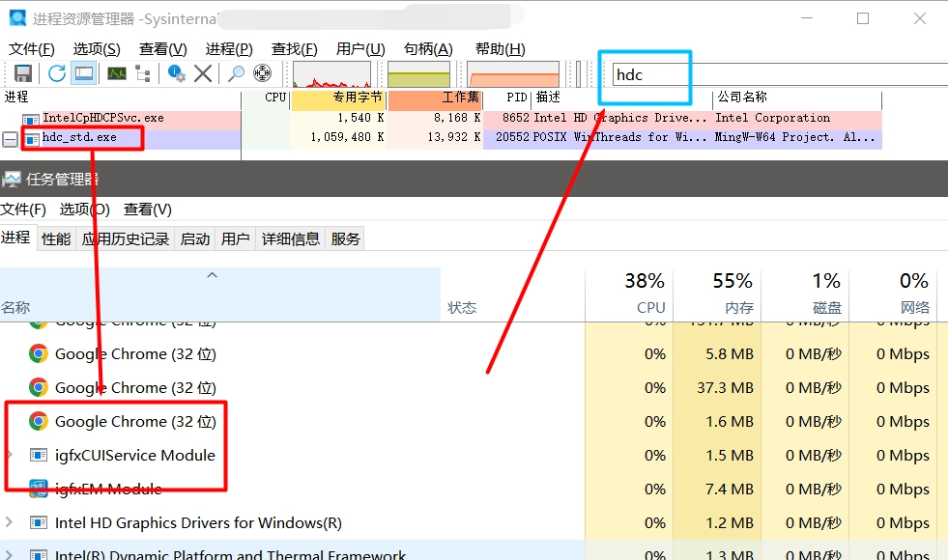The width and height of the screenshot is (948, 560).
Task: Sort by 38% CPU column in Task Manager
Action: pyautogui.click(x=629, y=294)
